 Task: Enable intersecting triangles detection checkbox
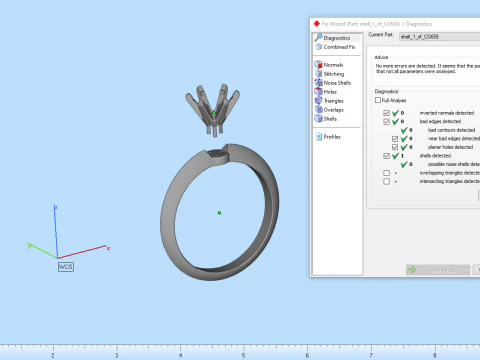point(386,182)
